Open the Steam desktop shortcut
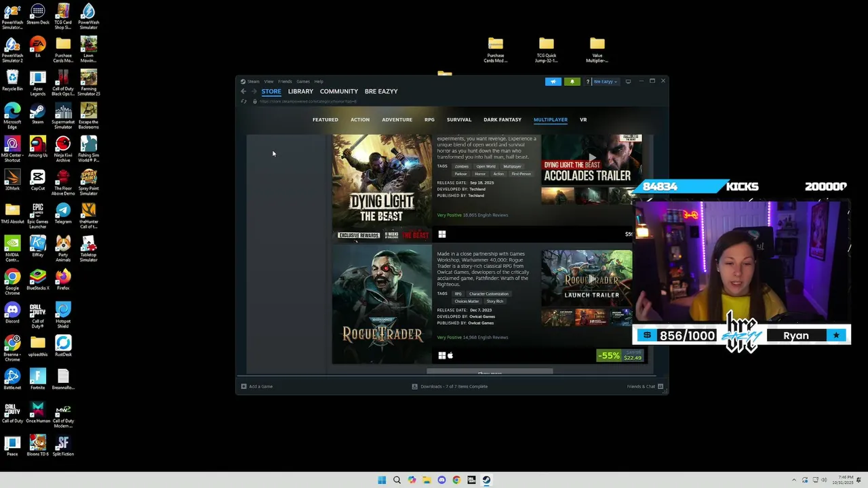The height and width of the screenshot is (488, 868). click(x=37, y=113)
